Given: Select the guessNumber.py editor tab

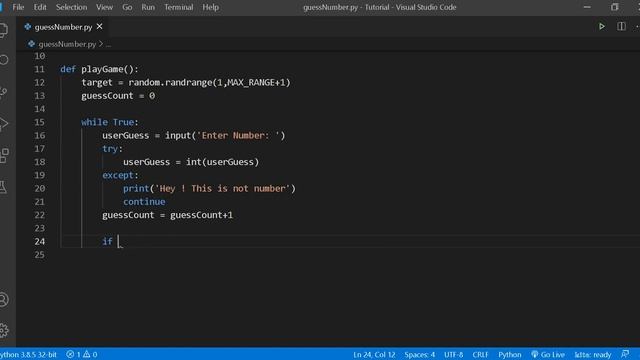Looking at the screenshot, I should [63, 27].
